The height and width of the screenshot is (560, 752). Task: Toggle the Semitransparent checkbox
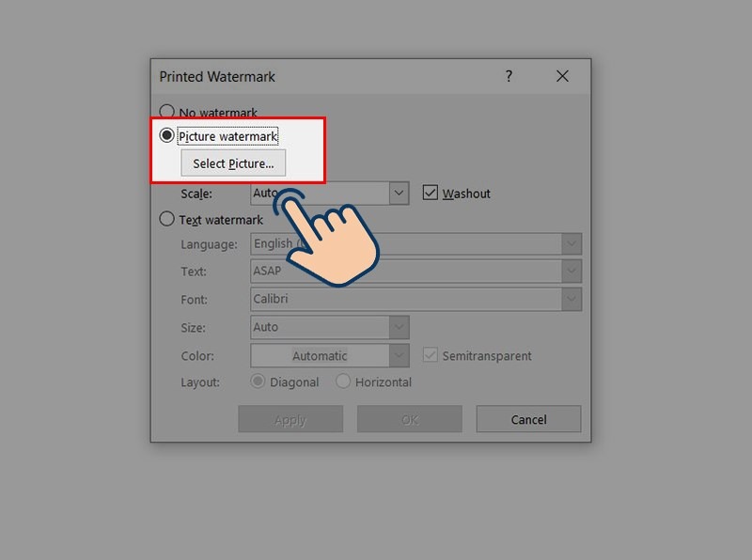pyautogui.click(x=431, y=355)
